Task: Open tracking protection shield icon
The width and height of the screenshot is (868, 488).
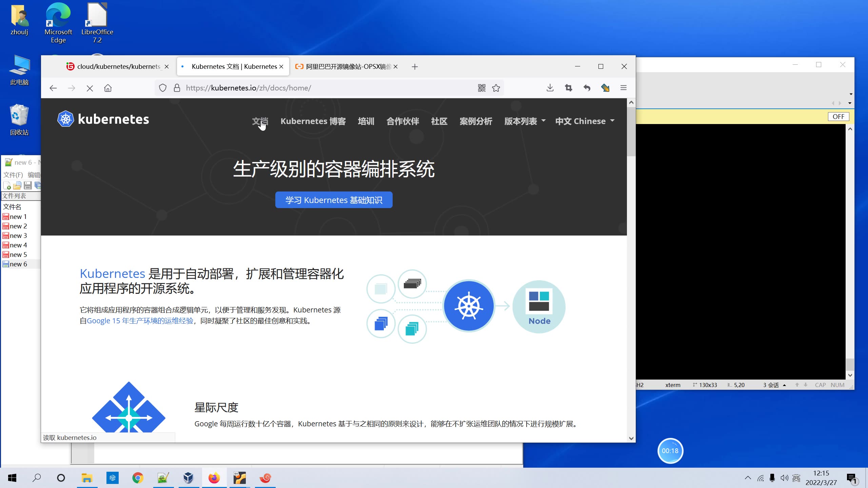Action: (x=163, y=88)
